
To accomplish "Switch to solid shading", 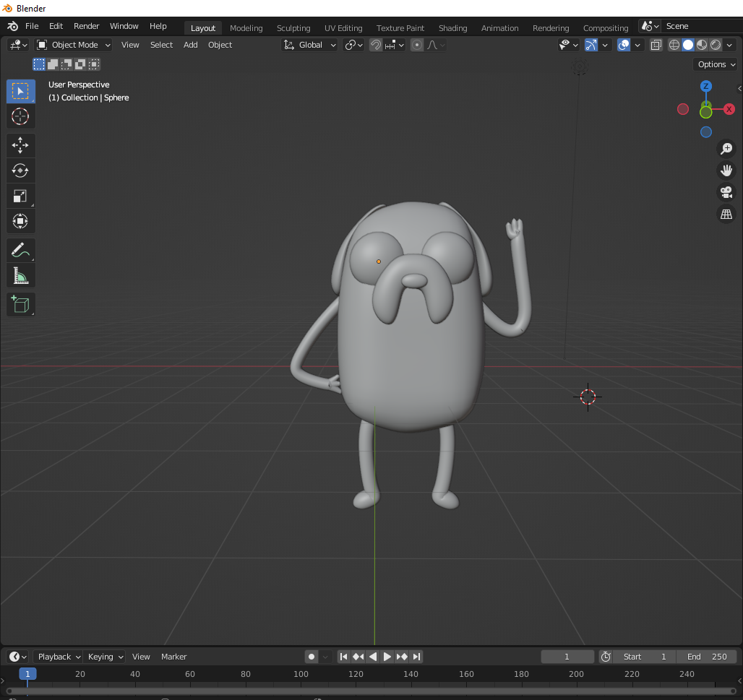I will (688, 45).
